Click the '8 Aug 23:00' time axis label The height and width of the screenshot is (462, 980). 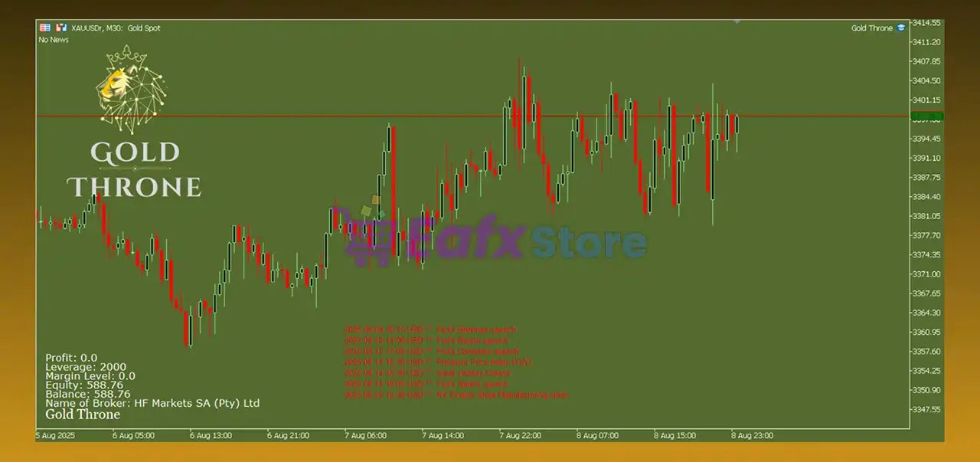click(x=752, y=435)
